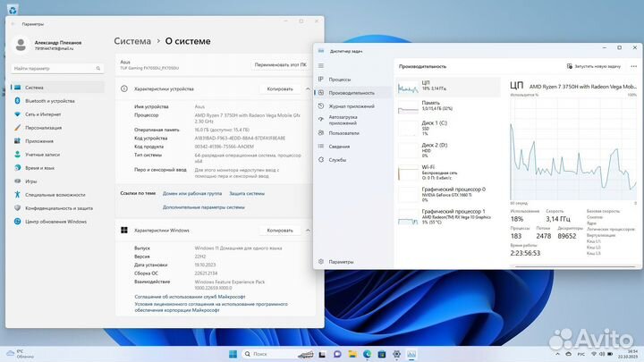The image size is (644, 362).
Task: Select the ЦП performance graph entry
Action: point(448,87)
